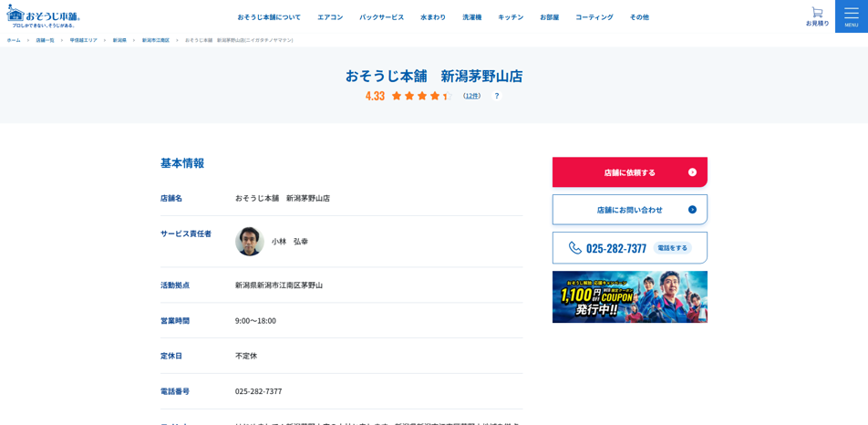Go to ホーム breadcrumb link

(x=14, y=40)
